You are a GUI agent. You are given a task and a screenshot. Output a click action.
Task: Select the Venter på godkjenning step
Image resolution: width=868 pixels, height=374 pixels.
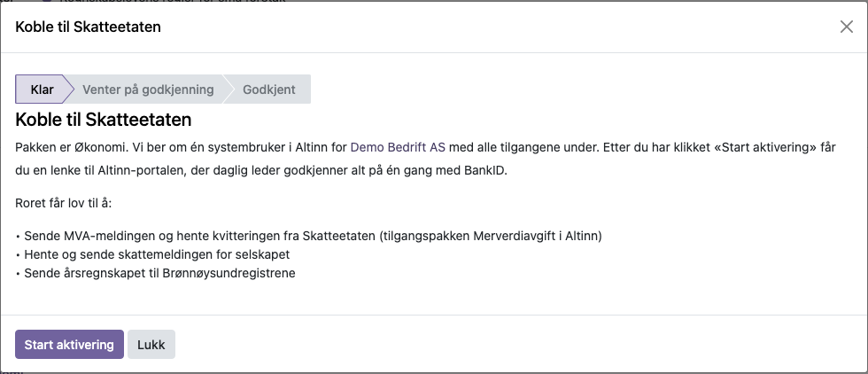coord(148,90)
